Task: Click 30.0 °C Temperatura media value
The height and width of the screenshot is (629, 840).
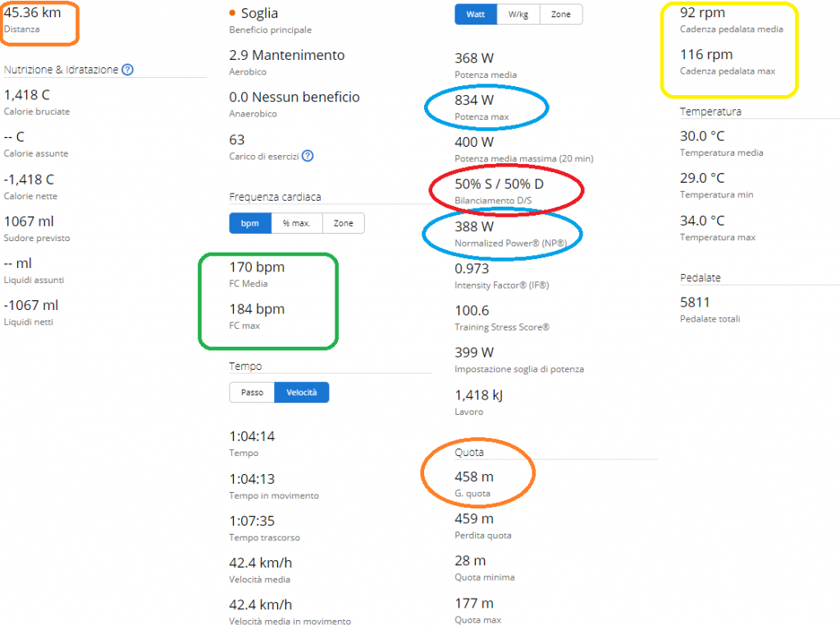Action: 702,136
